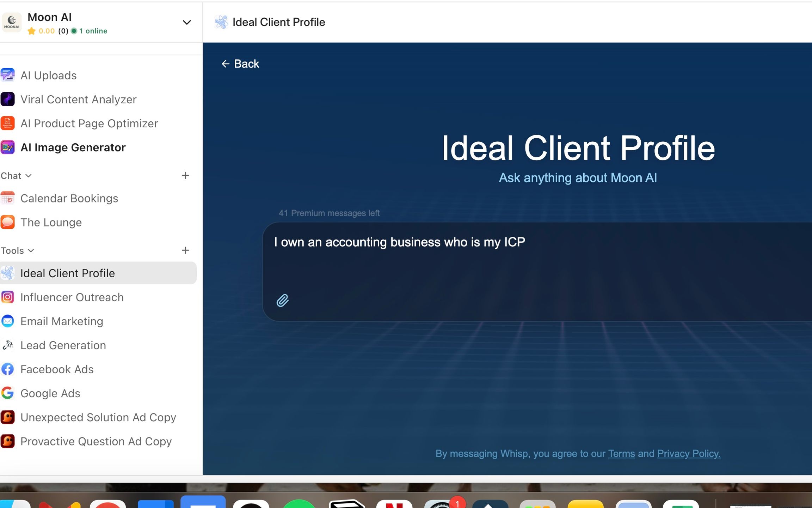The image size is (812, 508).
Task: Select the Google Ads icon
Action: coord(7,393)
